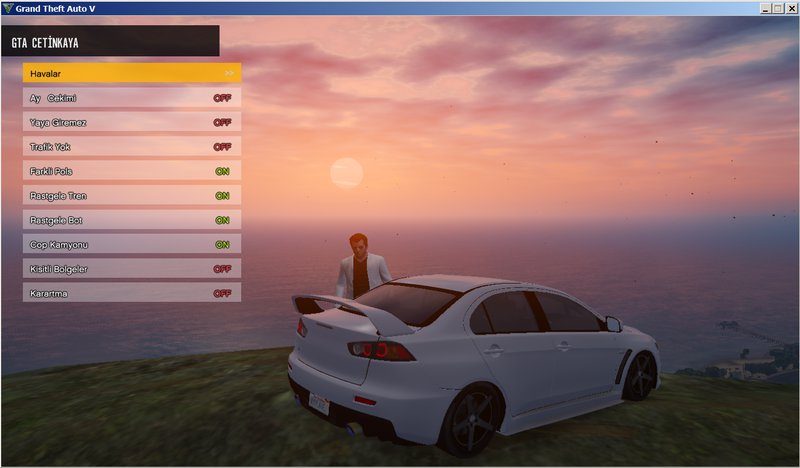Click the Havalar chevron arrows
Image resolution: width=800 pixels, height=468 pixels.
click(x=229, y=73)
